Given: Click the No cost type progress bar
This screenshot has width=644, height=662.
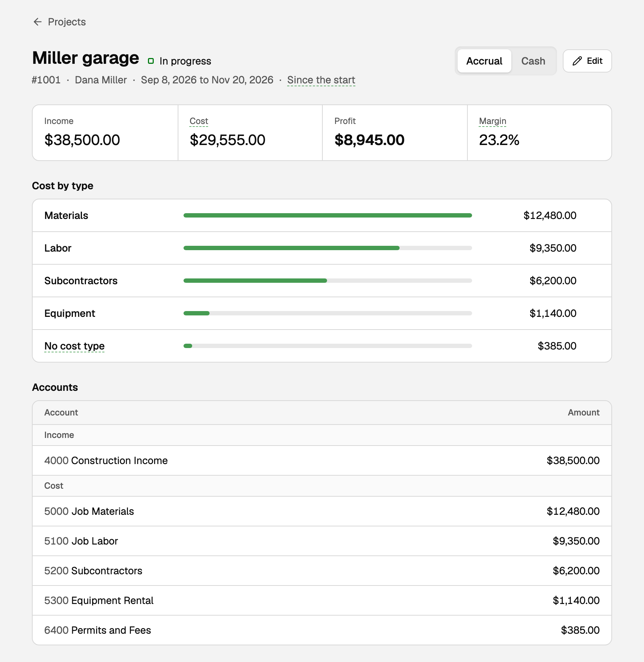Looking at the screenshot, I should tap(327, 346).
